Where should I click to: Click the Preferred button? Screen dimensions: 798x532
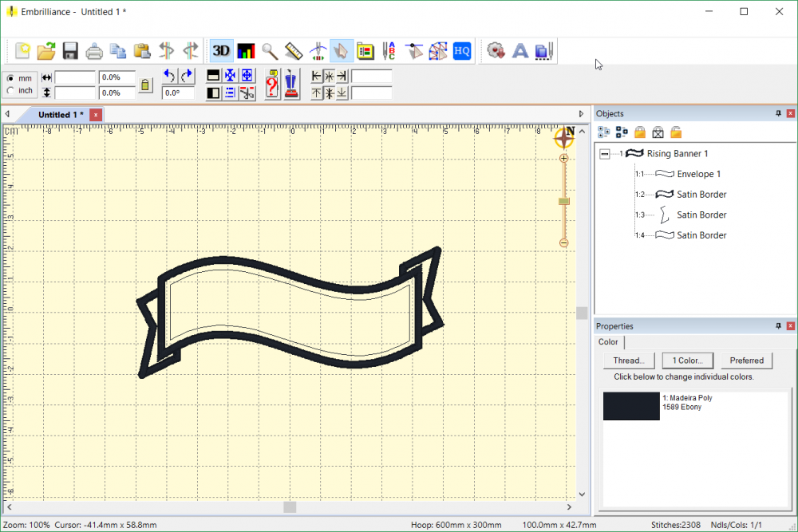(x=746, y=361)
